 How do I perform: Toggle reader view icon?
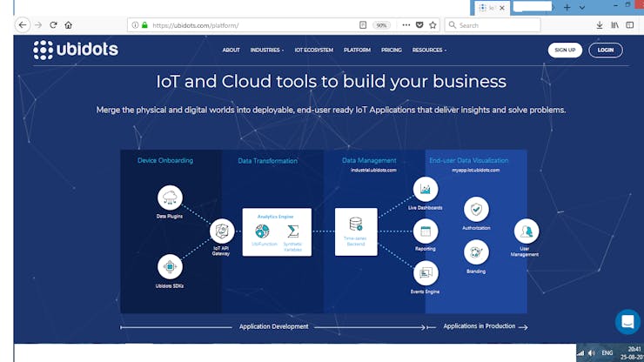click(x=363, y=25)
